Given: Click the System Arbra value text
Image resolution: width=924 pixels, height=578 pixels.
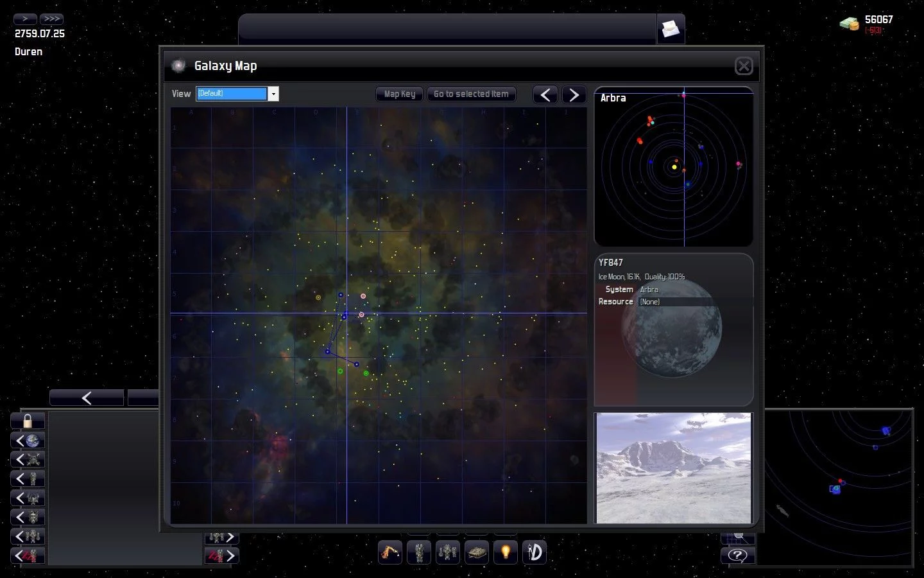Looking at the screenshot, I should pyautogui.click(x=649, y=290).
